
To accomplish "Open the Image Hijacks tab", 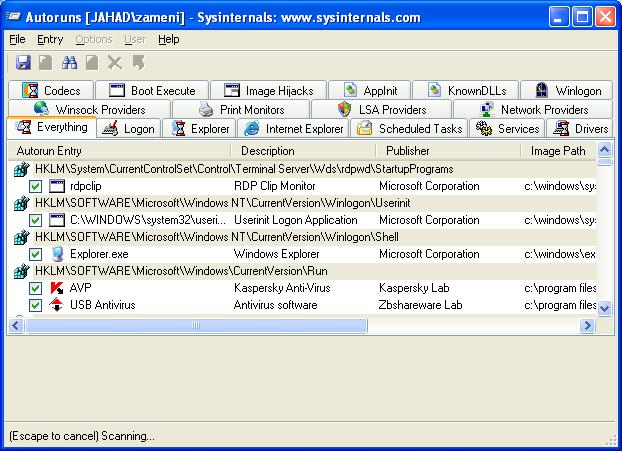I will [269, 91].
